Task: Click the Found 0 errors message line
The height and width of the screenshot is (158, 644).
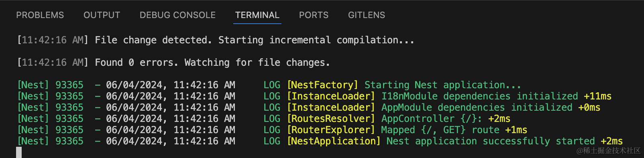Action: [173, 63]
